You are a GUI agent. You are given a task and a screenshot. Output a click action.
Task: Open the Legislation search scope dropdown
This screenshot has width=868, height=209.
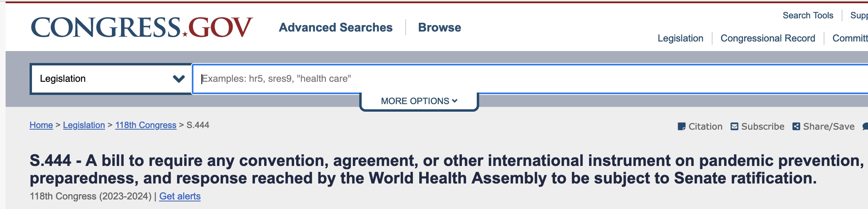111,79
